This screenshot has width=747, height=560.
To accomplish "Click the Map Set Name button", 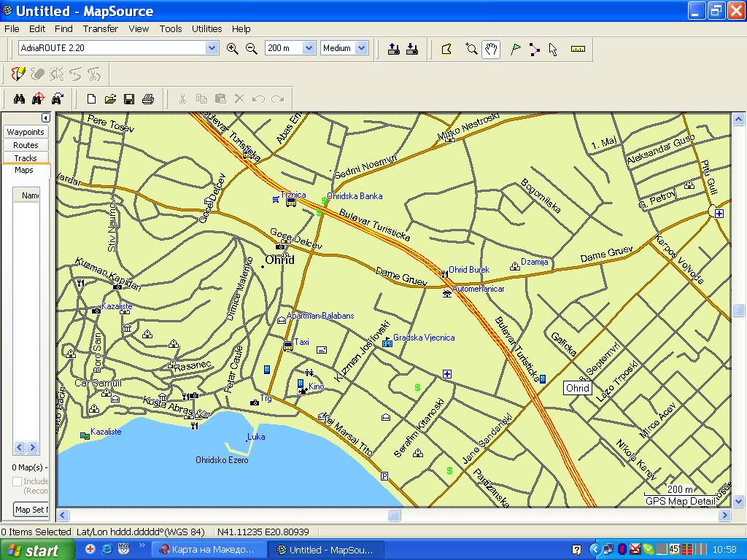I will [x=31, y=510].
